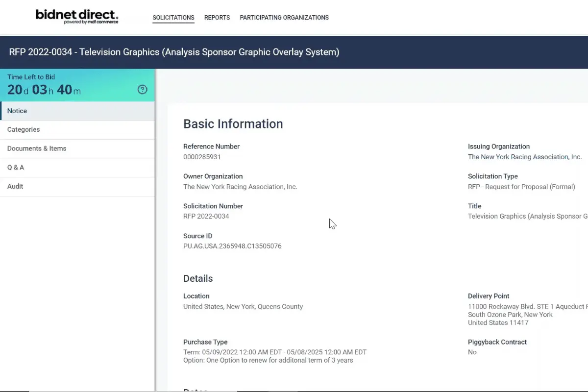Click the Issuing Organization label
This screenshot has height=392, width=588.
pyautogui.click(x=499, y=147)
